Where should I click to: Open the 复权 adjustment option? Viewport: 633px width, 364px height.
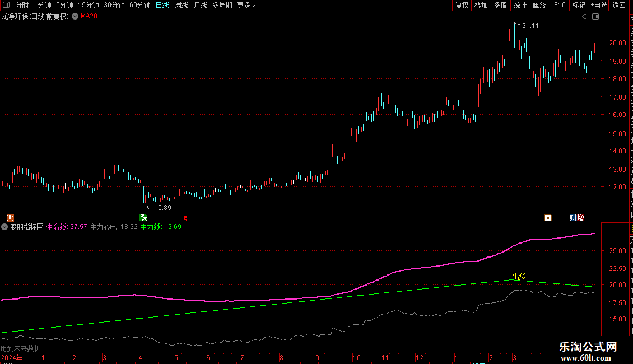pos(462,5)
